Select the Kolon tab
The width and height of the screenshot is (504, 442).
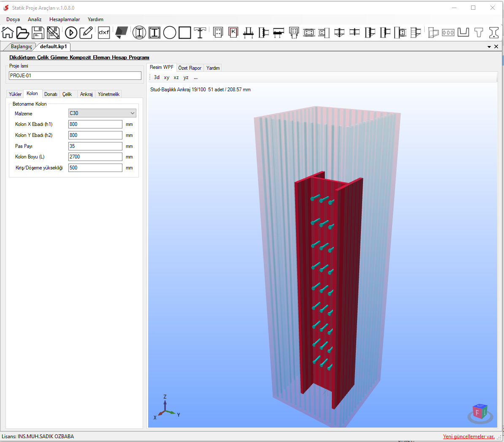32,94
